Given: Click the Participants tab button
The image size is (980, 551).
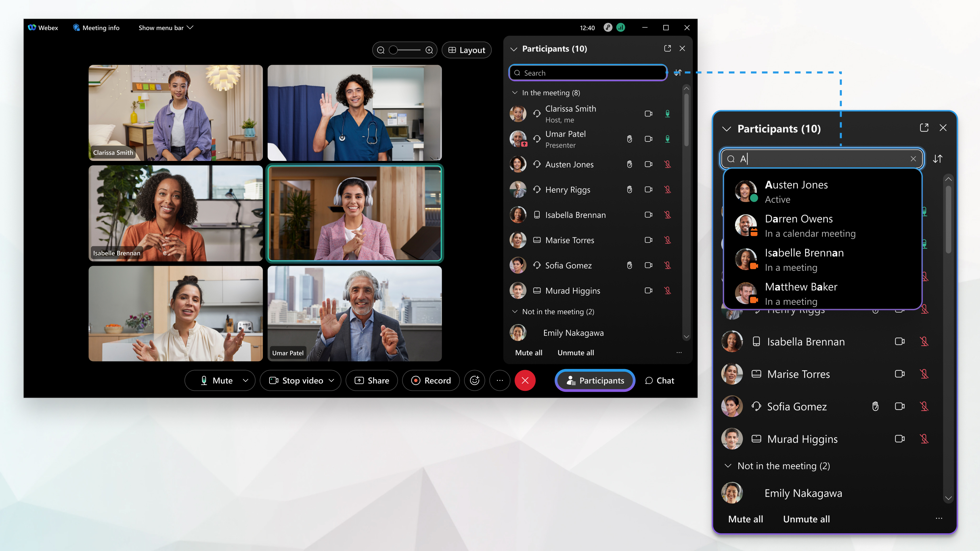Looking at the screenshot, I should pyautogui.click(x=595, y=381).
